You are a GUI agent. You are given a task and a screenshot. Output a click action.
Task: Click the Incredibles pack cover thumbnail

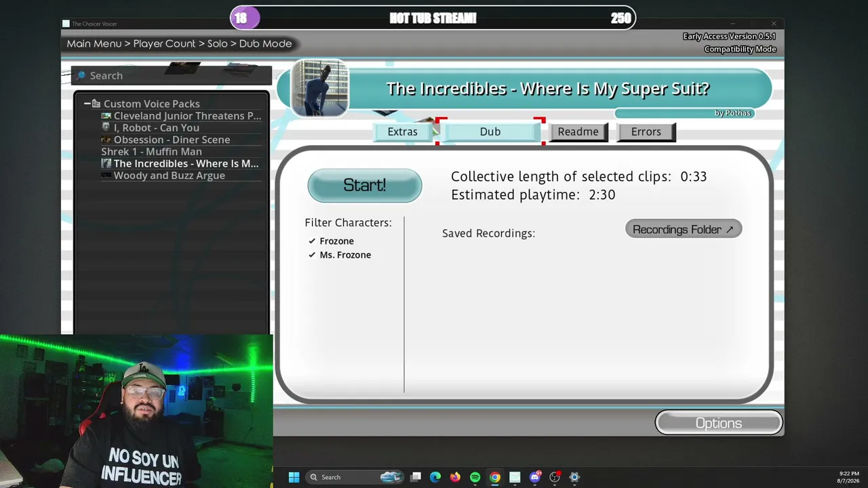tap(320, 88)
